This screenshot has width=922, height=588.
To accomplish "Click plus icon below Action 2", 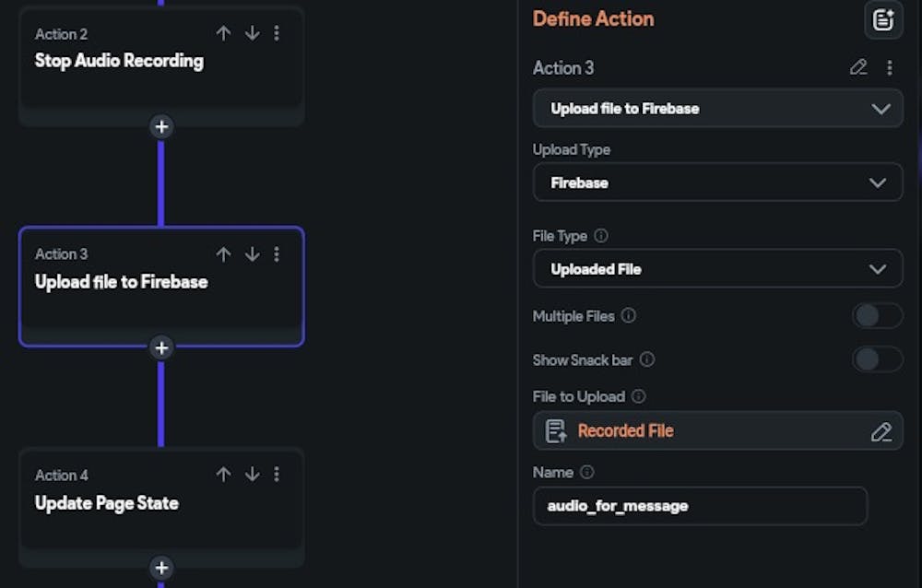I will click(161, 126).
